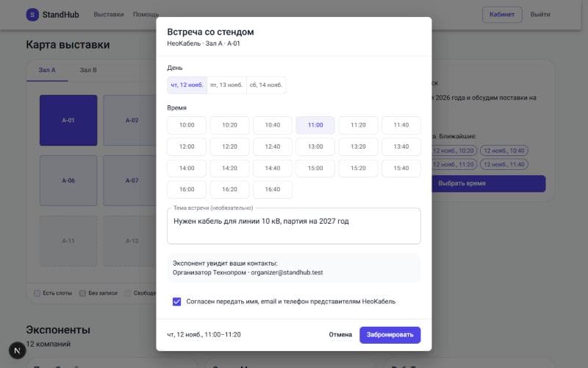This screenshot has height=368, width=588.
Task: Pick the 16:20 time slot
Action: pos(229,190)
